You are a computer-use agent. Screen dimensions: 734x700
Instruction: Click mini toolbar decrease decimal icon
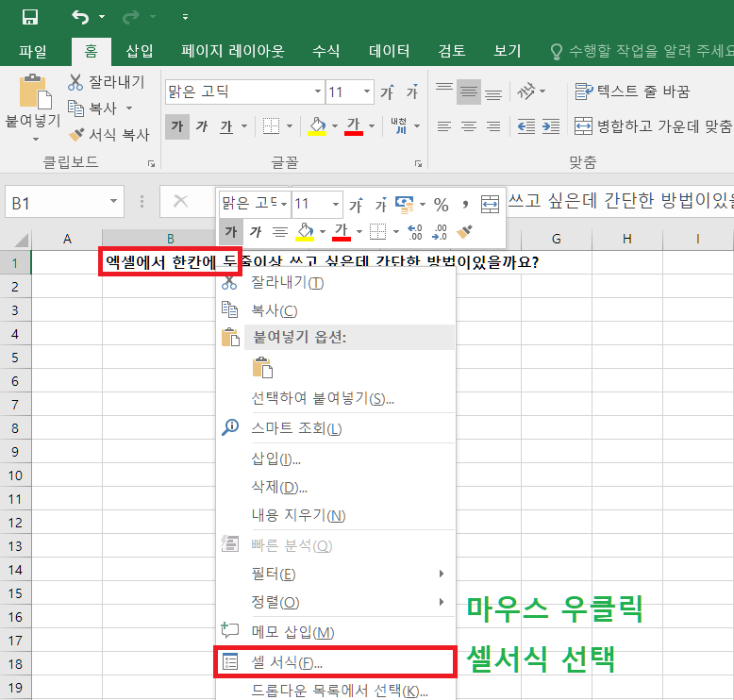(440, 232)
